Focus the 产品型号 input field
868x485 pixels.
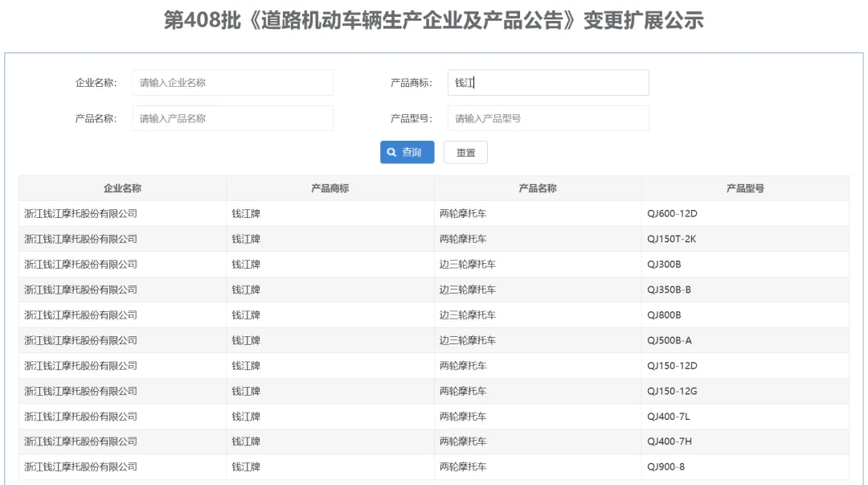pos(548,118)
